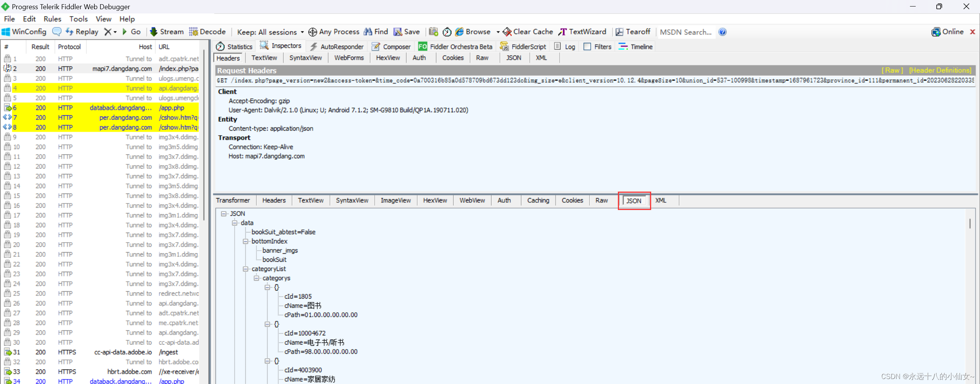Collapse object containing cId=1805

point(267,287)
